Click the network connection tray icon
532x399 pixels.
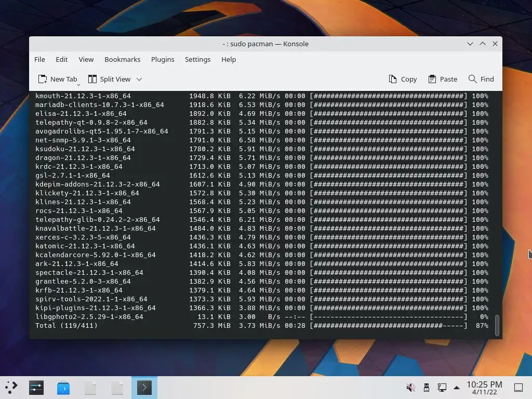[x=442, y=387]
